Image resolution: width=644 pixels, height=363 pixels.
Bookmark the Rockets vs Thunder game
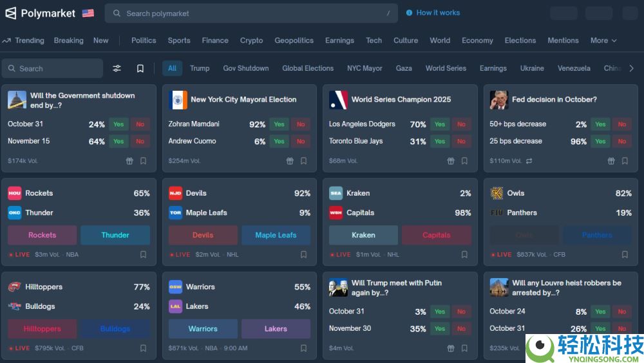[x=143, y=255]
